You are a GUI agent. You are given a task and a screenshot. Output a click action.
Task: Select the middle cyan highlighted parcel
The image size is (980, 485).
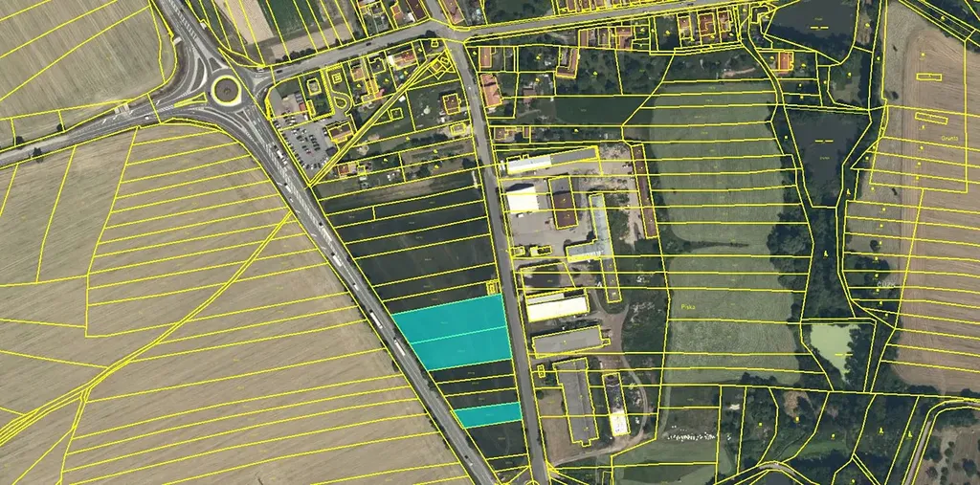(x=462, y=348)
